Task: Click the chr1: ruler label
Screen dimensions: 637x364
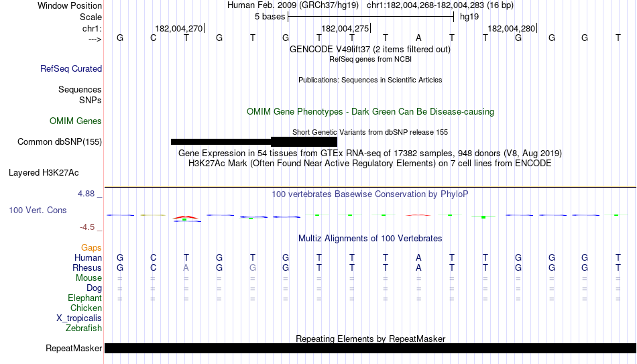Action: coord(93,28)
